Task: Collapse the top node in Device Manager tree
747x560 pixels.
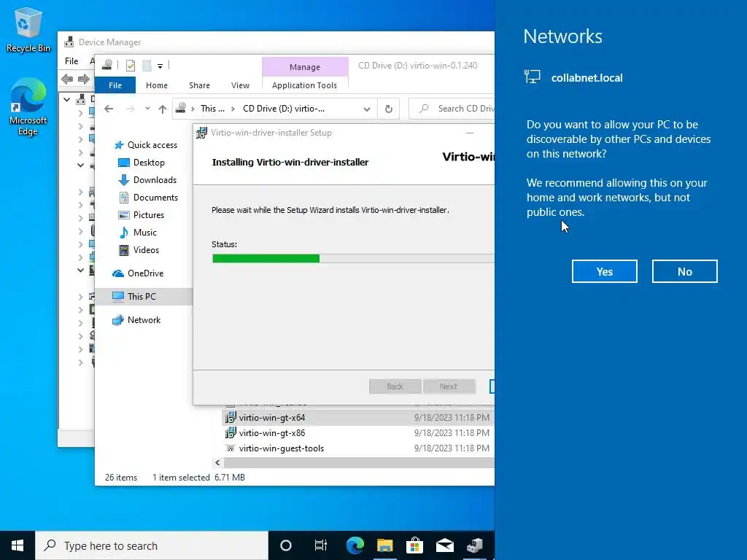Action: 66,99
